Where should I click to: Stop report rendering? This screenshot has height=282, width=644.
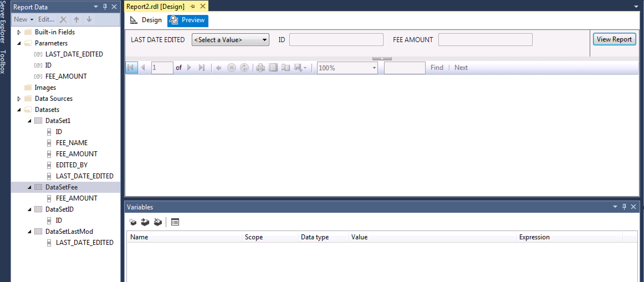[231, 68]
